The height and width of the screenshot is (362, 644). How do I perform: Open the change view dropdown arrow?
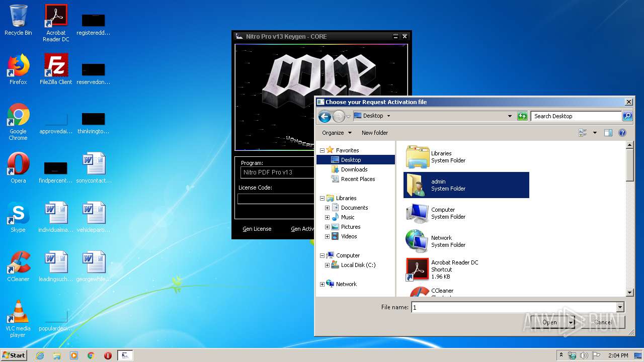tap(595, 133)
